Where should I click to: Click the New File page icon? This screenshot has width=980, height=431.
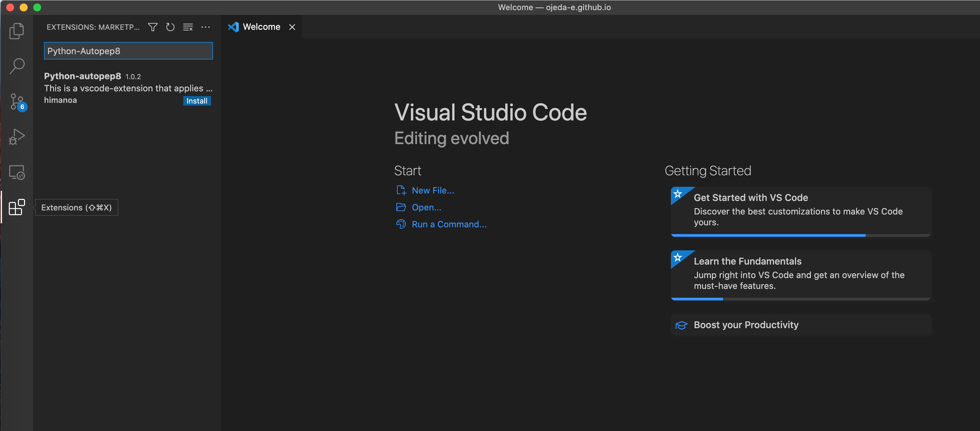pos(401,190)
